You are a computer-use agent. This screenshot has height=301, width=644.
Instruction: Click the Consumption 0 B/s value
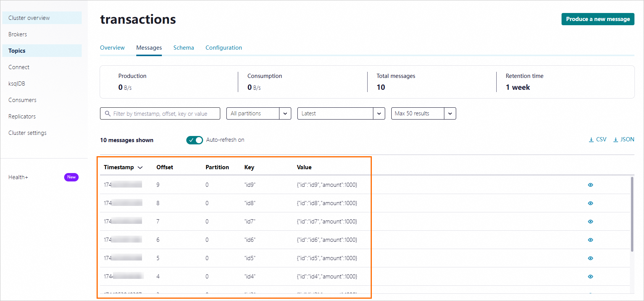point(254,87)
